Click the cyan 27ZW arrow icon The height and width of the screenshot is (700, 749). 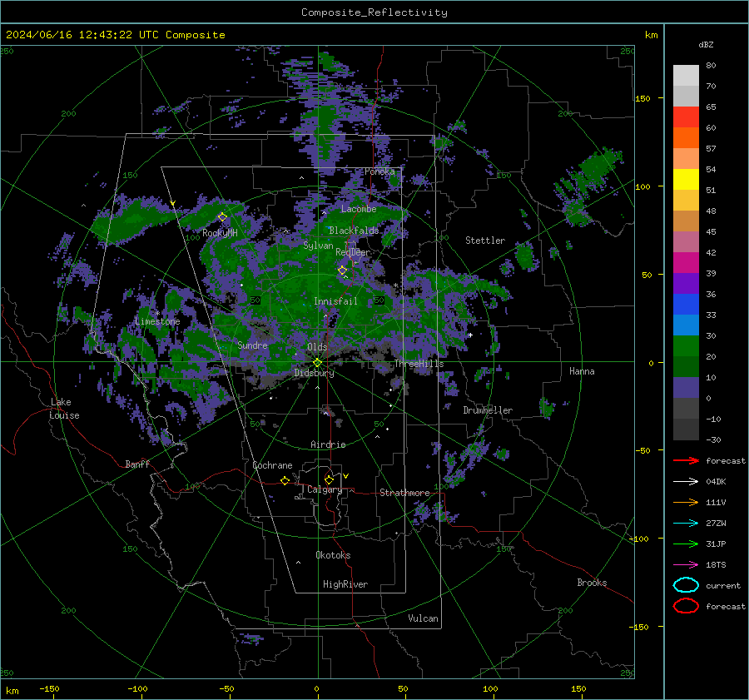pyautogui.click(x=686, y=524)
